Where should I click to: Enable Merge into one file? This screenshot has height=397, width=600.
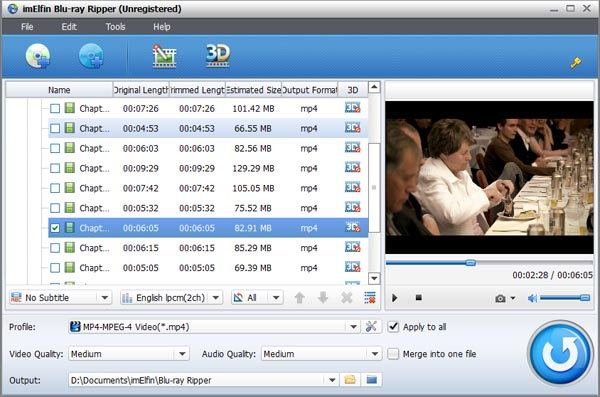point(393,354)
